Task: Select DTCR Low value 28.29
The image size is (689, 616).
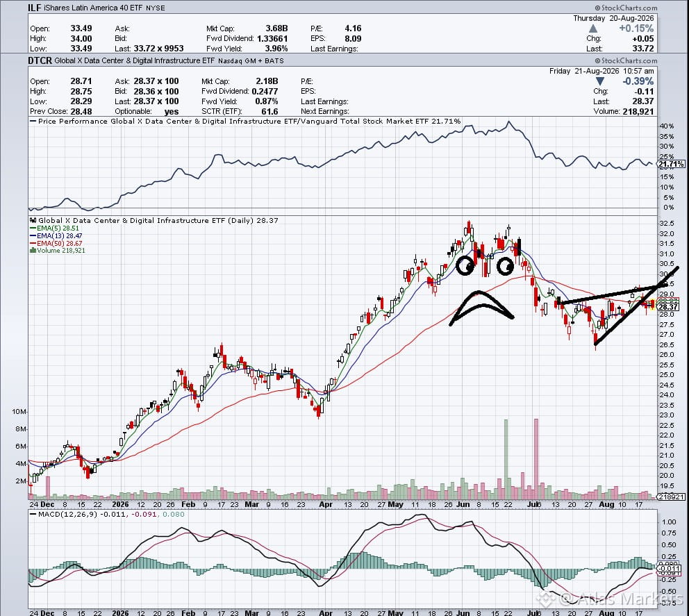Action: [81, 101]
